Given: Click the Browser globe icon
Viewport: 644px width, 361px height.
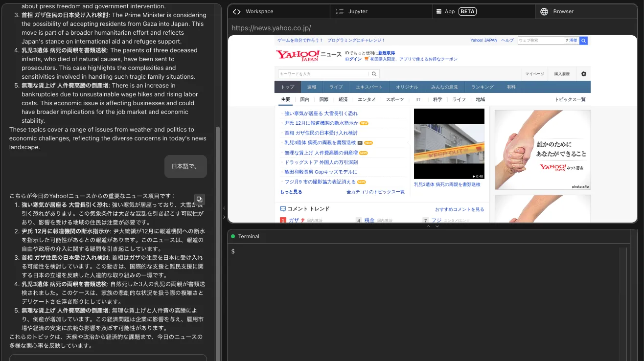Looking at the screenshot, I should pos(544,11).
